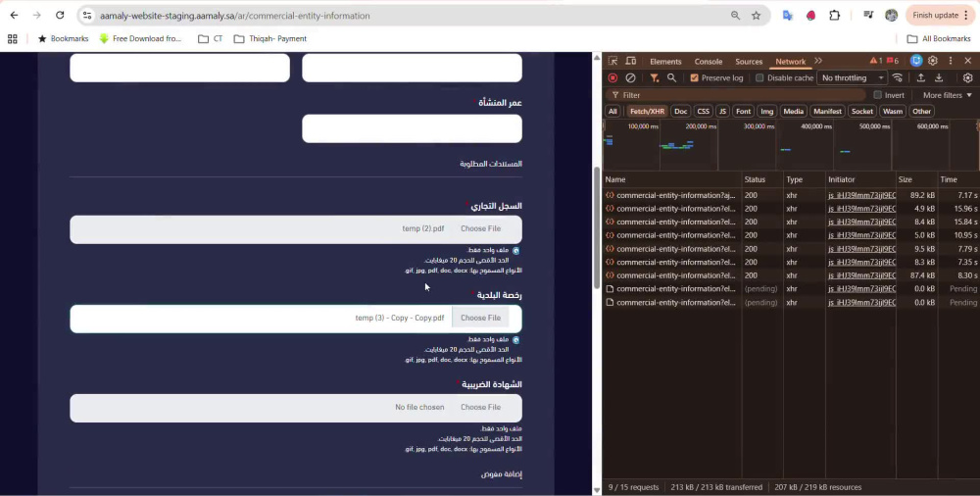Click the issues count red flag icon

tap(893, 61)
